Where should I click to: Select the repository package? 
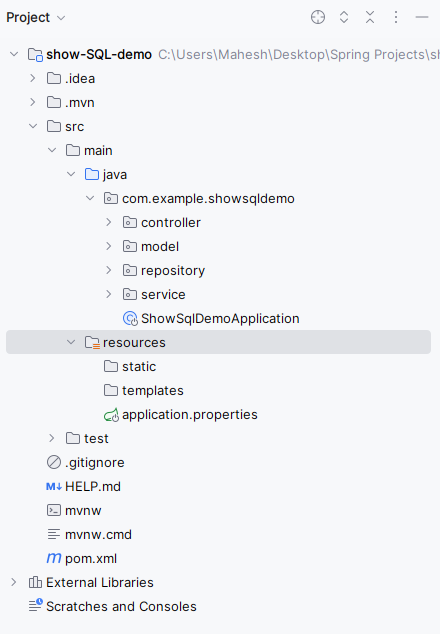[x=173, y=271]
